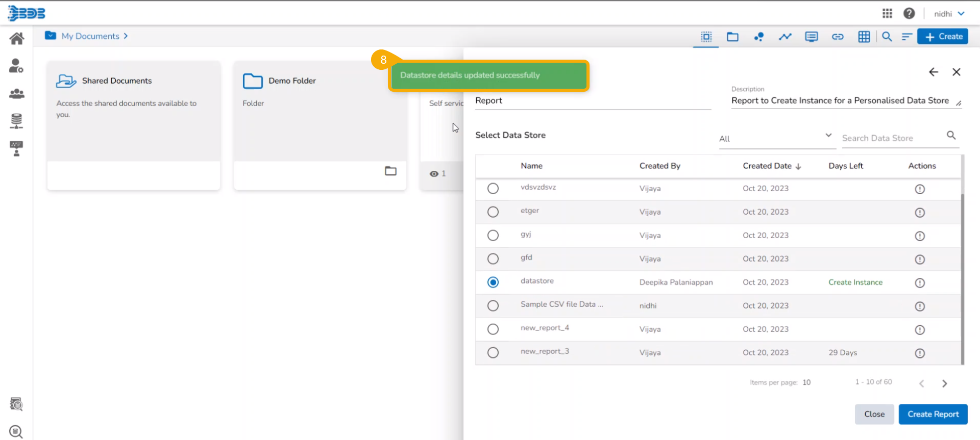Click My Documents breadcrumb
The height and width of the screenshot is (440, 980).
90,36
